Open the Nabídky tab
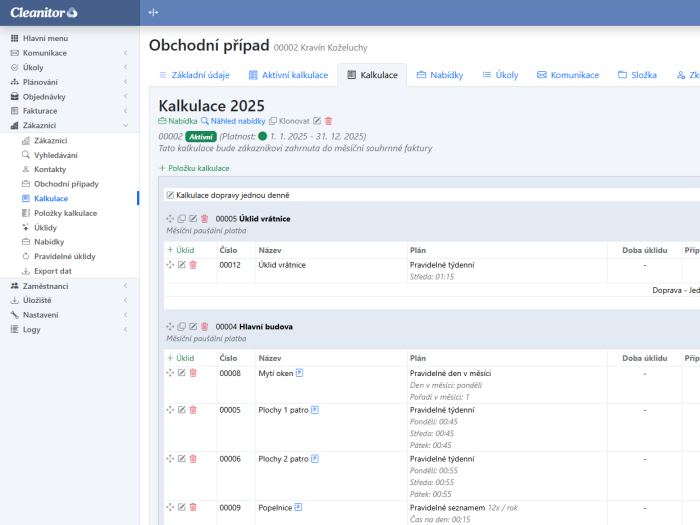Image resolution: width=700 pixels, height=525 pixels. tap(439, 75)
